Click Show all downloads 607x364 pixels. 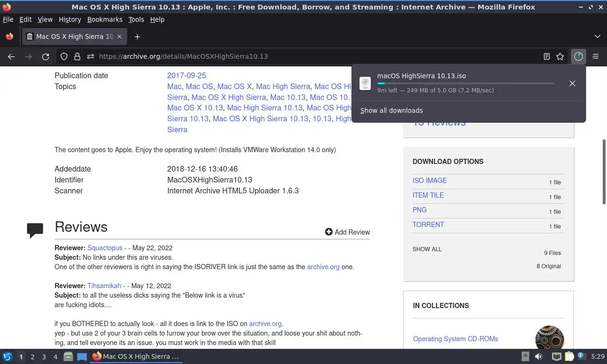[391, 110]
